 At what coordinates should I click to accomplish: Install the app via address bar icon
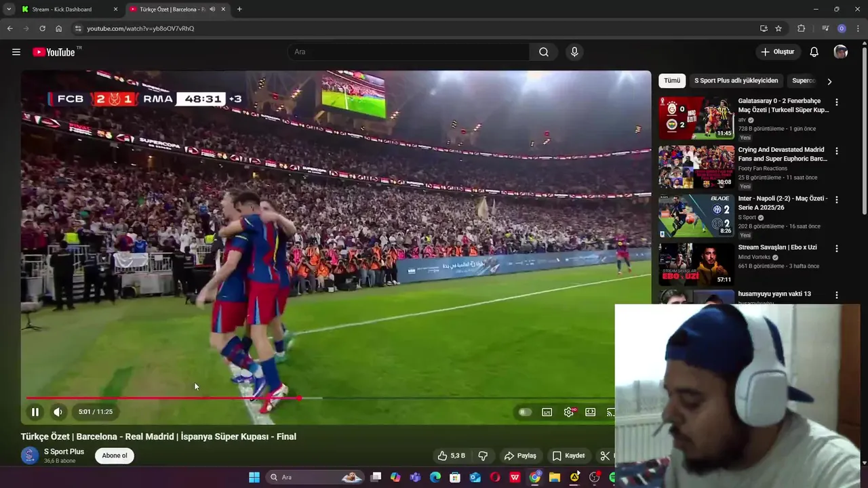(764, 28)
